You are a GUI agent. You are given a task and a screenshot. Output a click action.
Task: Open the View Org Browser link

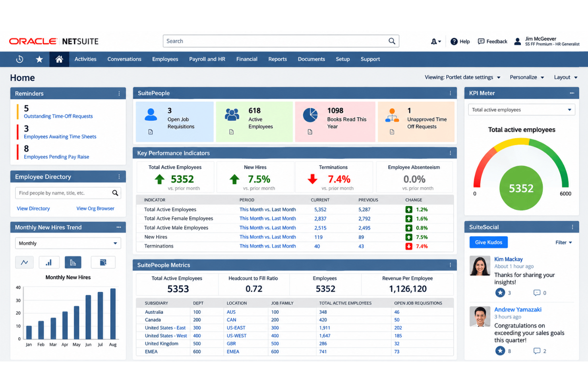95,209
